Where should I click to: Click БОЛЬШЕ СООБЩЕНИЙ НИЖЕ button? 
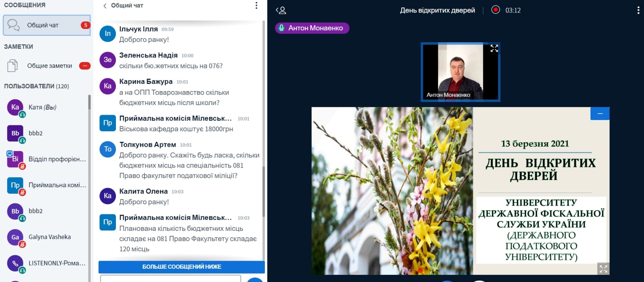pos(182,267)
